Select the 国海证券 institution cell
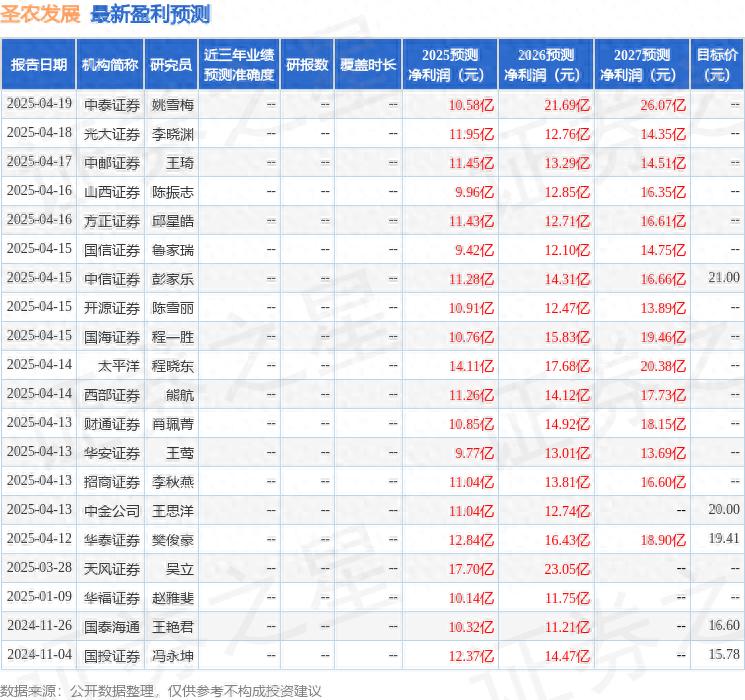 coord(112,337)
